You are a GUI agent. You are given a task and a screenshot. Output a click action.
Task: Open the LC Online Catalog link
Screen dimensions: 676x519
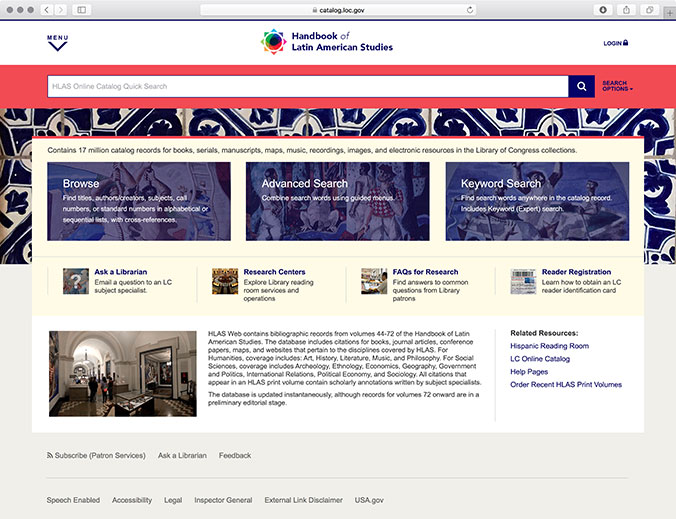point(540,359)
